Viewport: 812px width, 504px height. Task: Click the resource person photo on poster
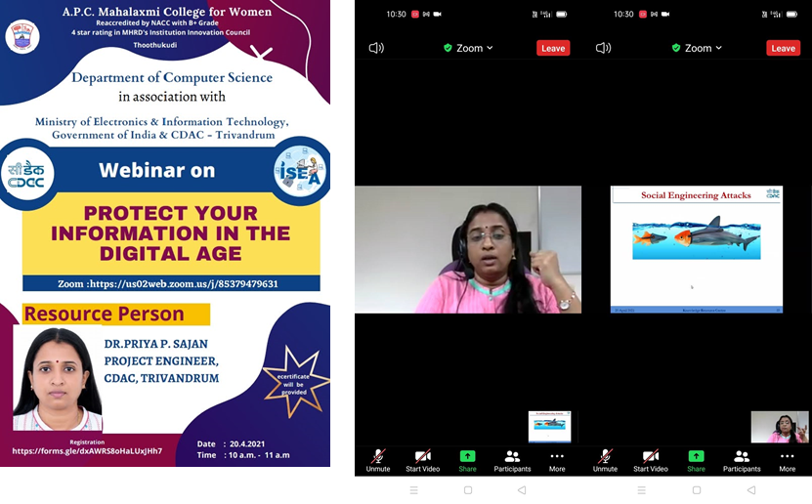(x=58, y=379)
